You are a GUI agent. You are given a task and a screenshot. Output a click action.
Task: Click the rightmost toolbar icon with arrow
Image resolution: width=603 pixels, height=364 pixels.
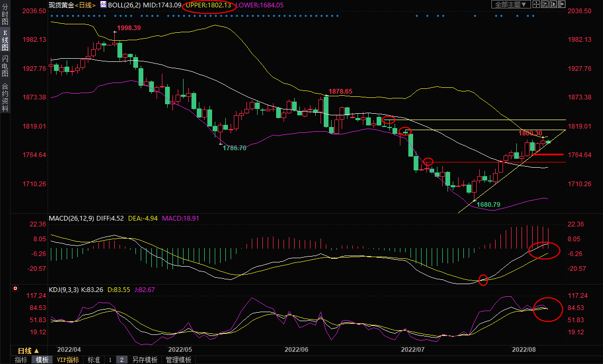562,5
